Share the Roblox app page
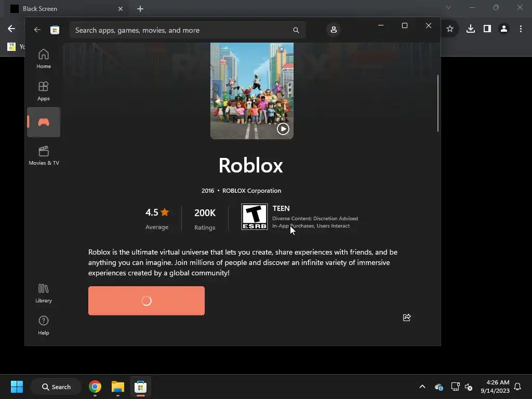This screenshot has width=532, height=399. click(x=407, y=317)
